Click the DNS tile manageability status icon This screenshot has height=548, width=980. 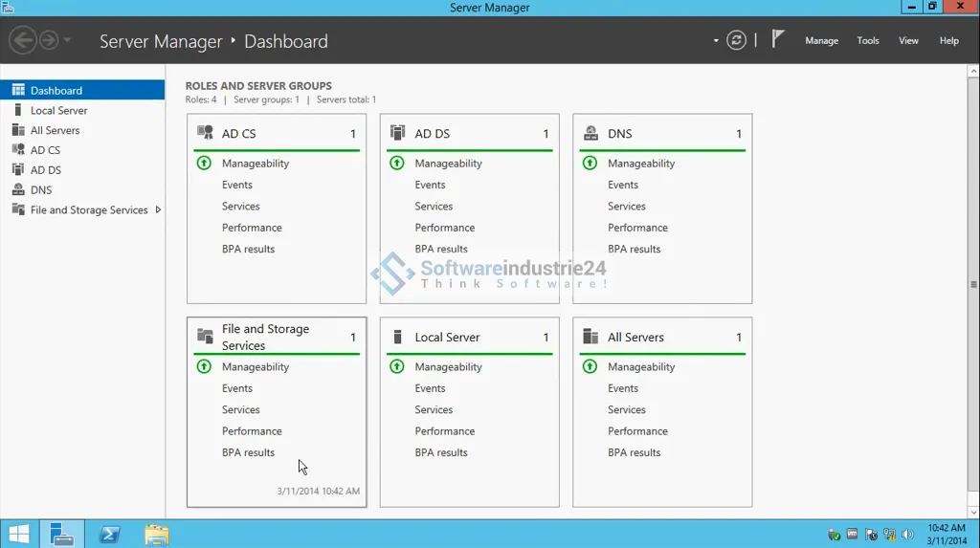coord(590,164)
